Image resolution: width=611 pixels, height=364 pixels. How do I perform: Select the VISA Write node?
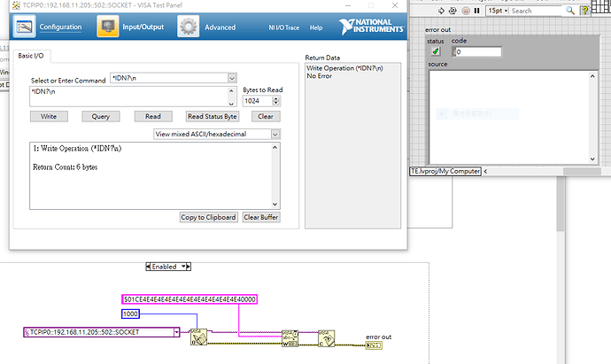point(290,338)
